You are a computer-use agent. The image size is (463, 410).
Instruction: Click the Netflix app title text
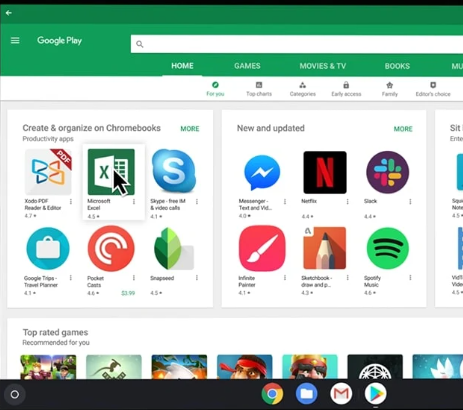[309, 201]
